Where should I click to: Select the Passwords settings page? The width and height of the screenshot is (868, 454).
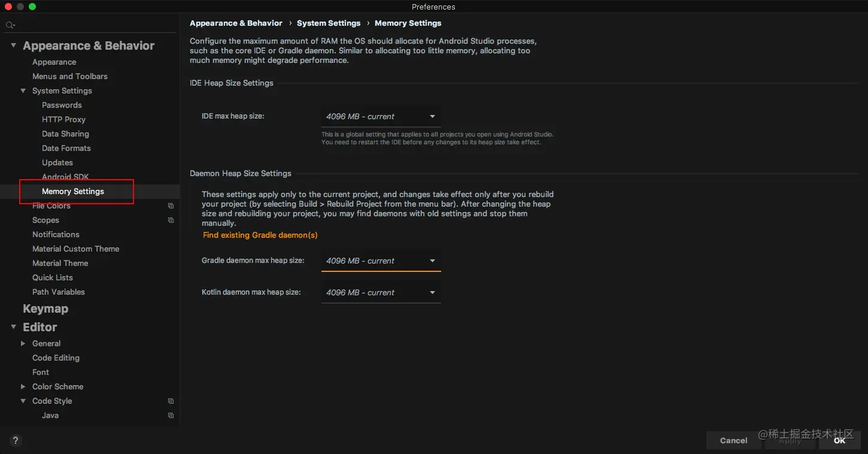pyautogui.click(x=62, y=105)
